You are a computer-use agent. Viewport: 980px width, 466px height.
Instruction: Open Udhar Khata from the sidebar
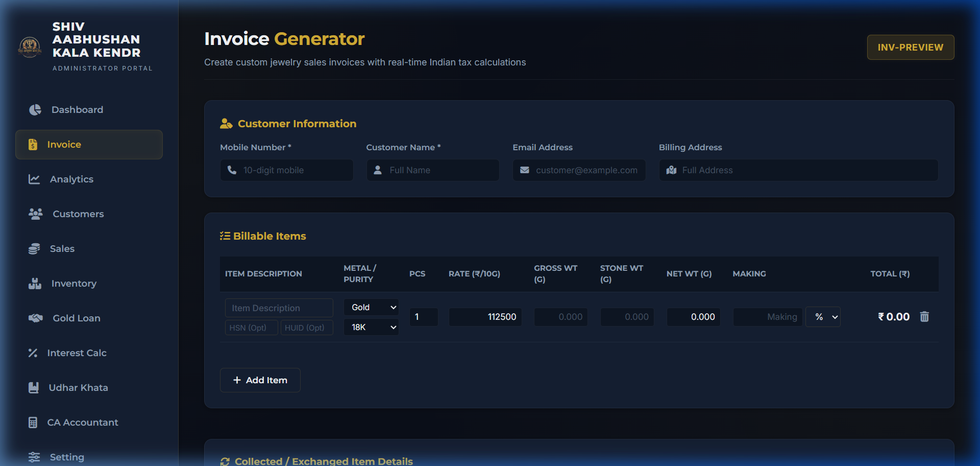click(89, 388)
